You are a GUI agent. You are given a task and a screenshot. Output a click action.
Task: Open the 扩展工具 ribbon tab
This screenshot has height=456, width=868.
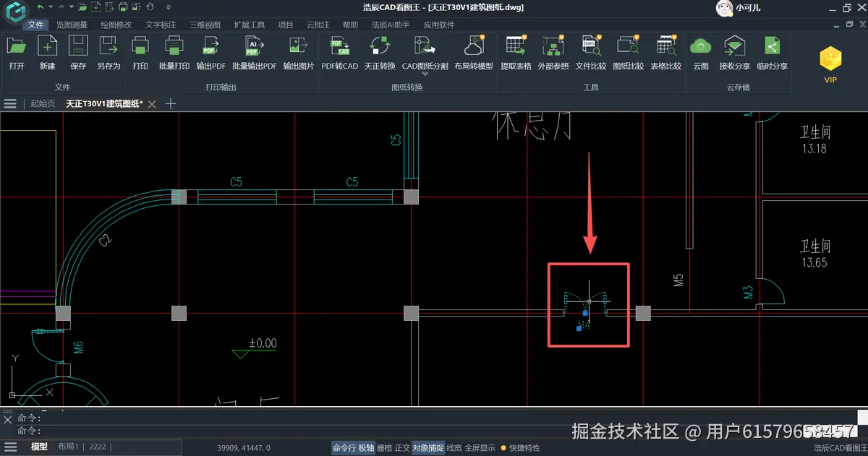pos(249,25)
